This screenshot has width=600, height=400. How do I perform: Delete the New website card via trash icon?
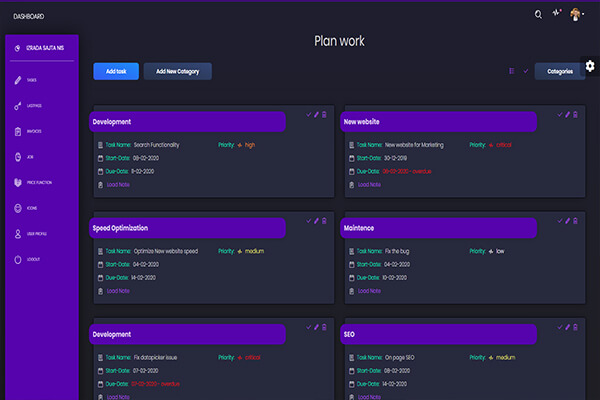[x=576, y=114]
